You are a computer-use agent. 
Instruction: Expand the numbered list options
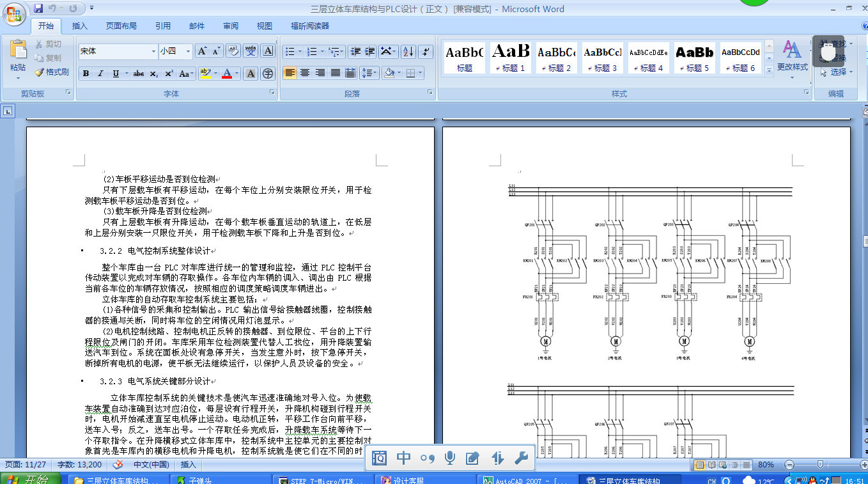(x=323, y=51)
